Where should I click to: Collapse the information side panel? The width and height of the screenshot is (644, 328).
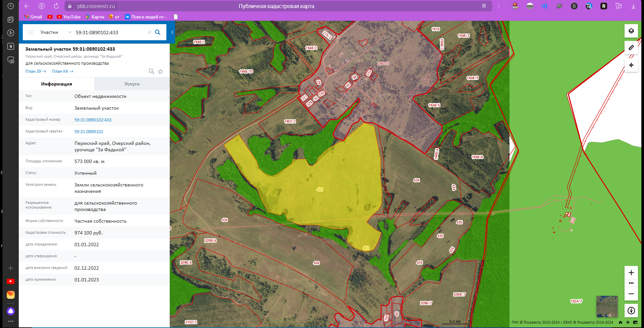(172, 32)
